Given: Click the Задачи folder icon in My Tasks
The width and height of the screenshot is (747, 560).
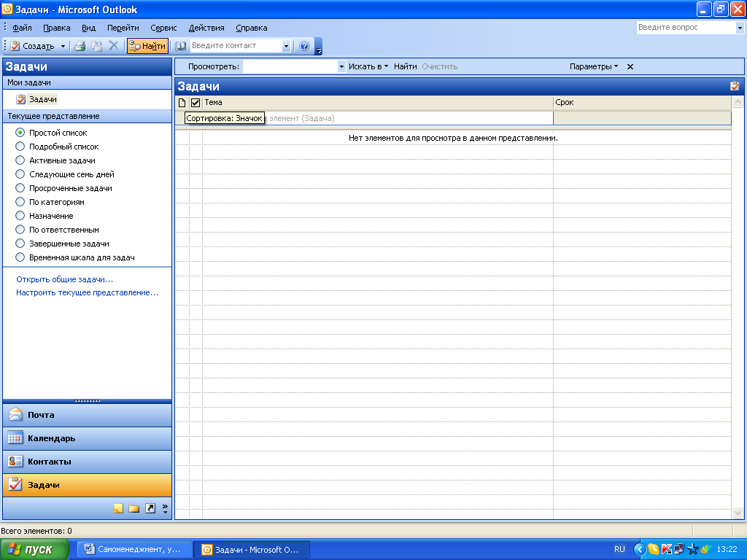Looking at the screenshot, I should coord(20,99).
